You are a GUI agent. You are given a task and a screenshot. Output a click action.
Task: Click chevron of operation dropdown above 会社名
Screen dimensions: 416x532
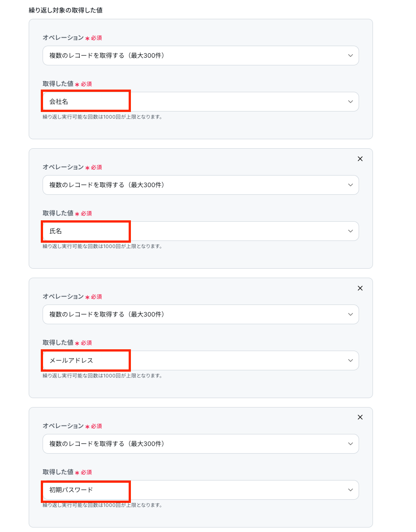tap(351, 56)
